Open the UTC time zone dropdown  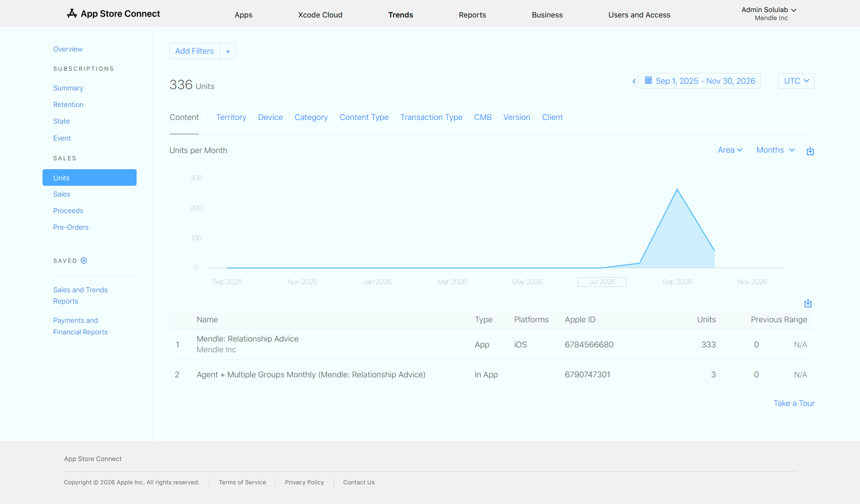tap(796, 81)
